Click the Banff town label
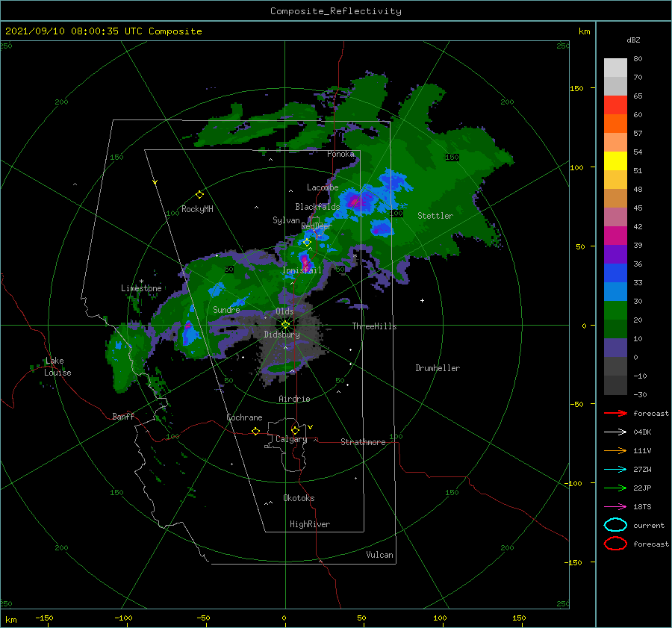The image size is (672, 628). pos(123,416)
